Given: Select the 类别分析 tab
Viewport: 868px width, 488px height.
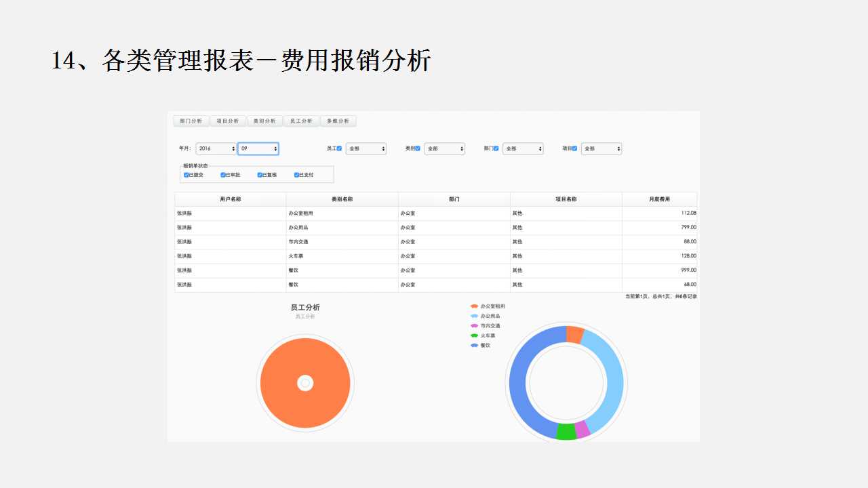Looking at the screenshot, I should coord(264,121).
